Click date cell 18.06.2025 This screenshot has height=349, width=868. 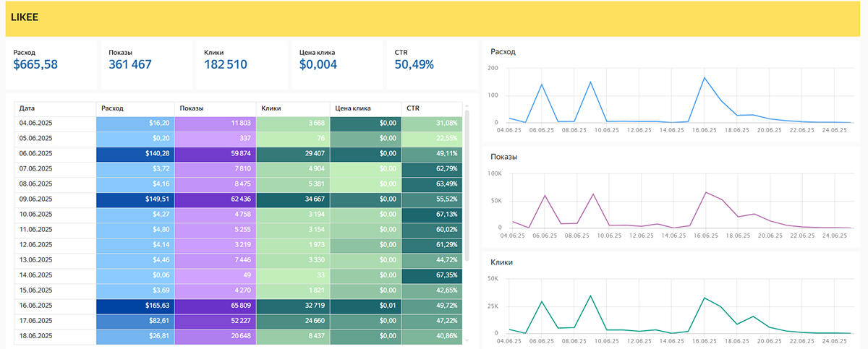55,336
